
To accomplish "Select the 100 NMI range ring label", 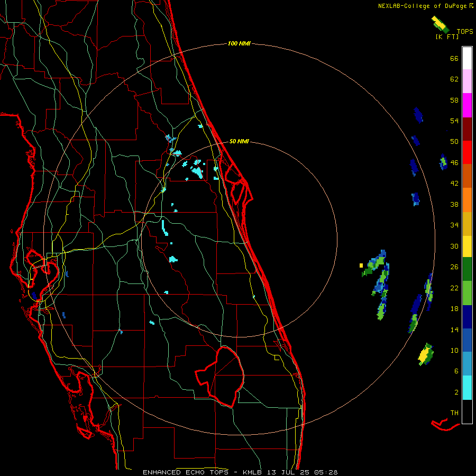I will click(239, 43).
